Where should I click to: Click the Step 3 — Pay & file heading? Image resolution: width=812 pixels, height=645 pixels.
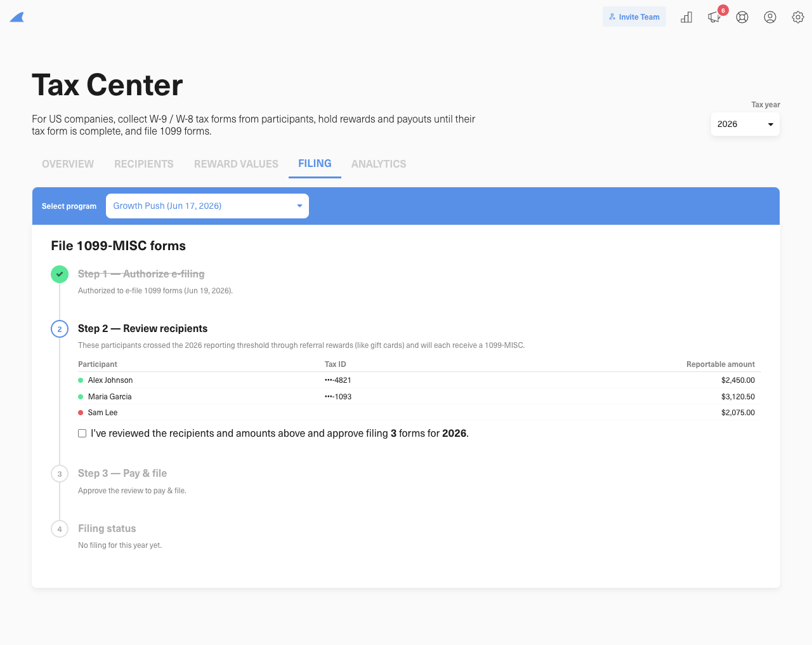click(x=122, y=474)
